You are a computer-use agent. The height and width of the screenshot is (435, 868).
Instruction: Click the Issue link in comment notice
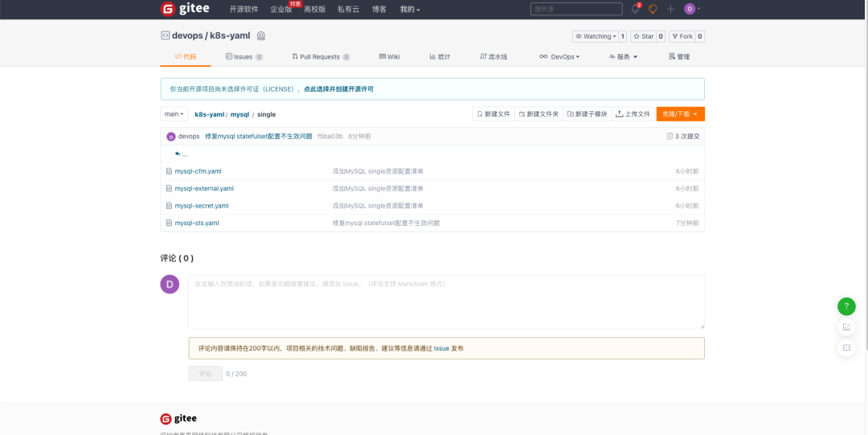[441, 348]
